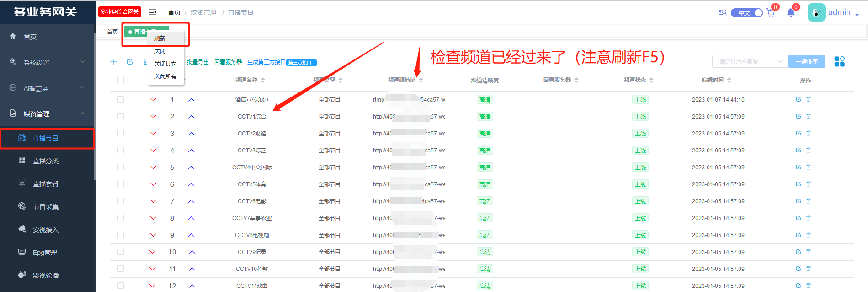The width and height of the screenshot is (868, 292).
Task: Click the add channel plus icon
Action: (x=113, y=62)
